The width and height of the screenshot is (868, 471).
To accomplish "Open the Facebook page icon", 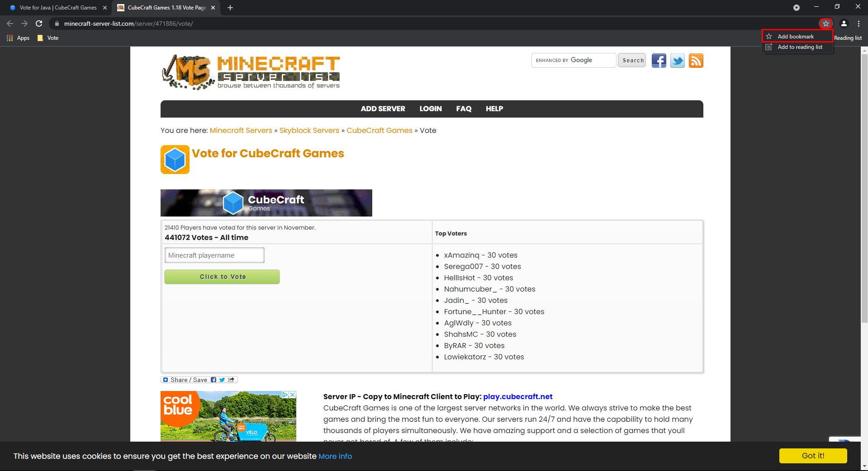I will 659,61.
